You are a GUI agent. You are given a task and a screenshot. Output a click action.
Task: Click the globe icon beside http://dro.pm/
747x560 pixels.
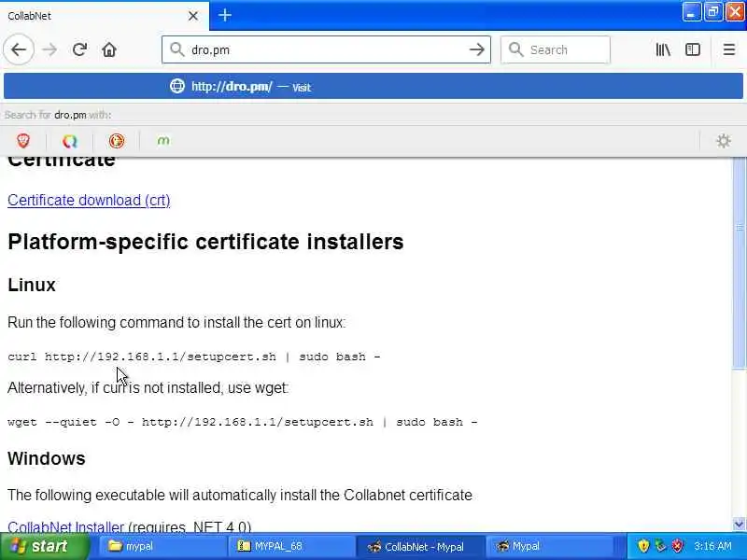click(177, 86)
